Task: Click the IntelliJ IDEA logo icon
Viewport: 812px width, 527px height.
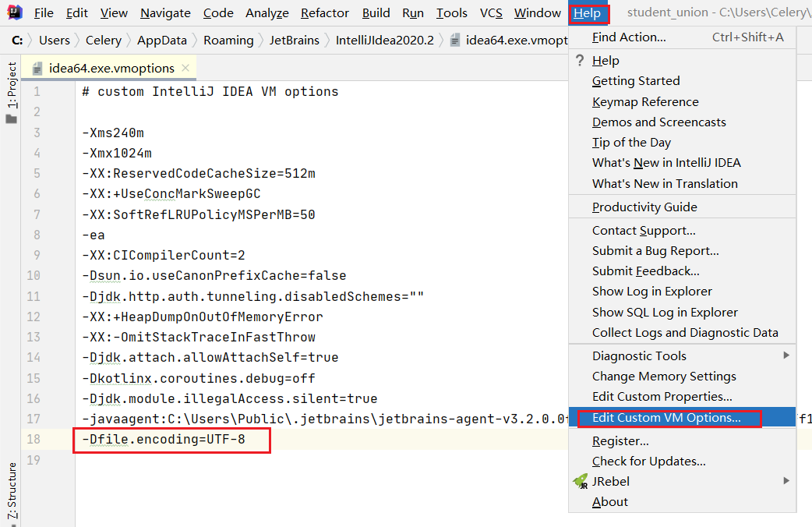Action: coord(14,12)
